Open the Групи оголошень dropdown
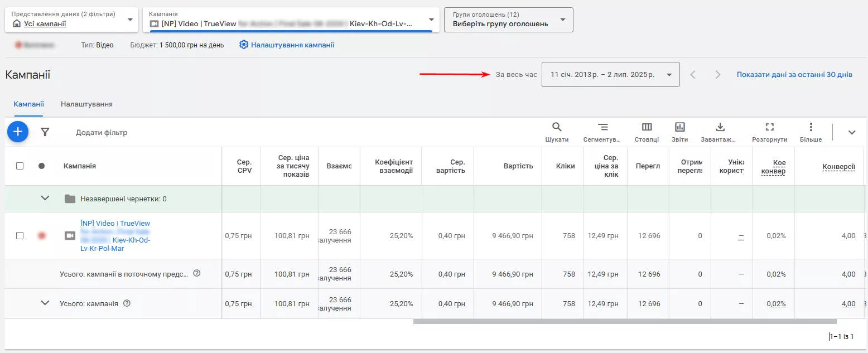The width and height of the screenshot is (868, 353). click(508, 20)
